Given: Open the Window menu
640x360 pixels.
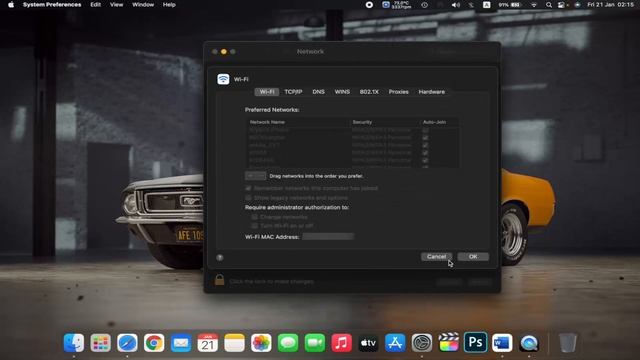Looking at the screenshot, I should 143,5.
